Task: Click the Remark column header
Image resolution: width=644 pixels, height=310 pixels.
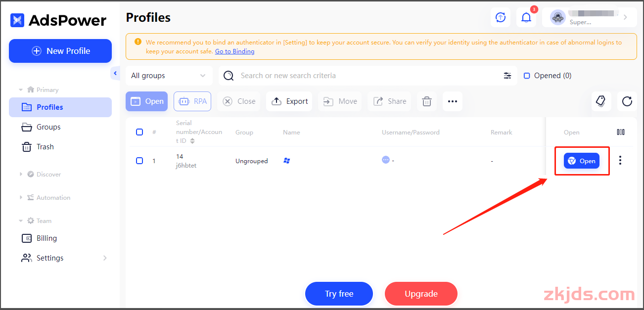Action: (x=501, y=133)
